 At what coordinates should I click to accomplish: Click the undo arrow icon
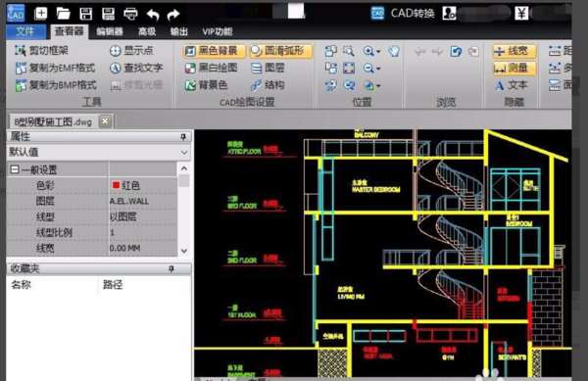point(153,15)
